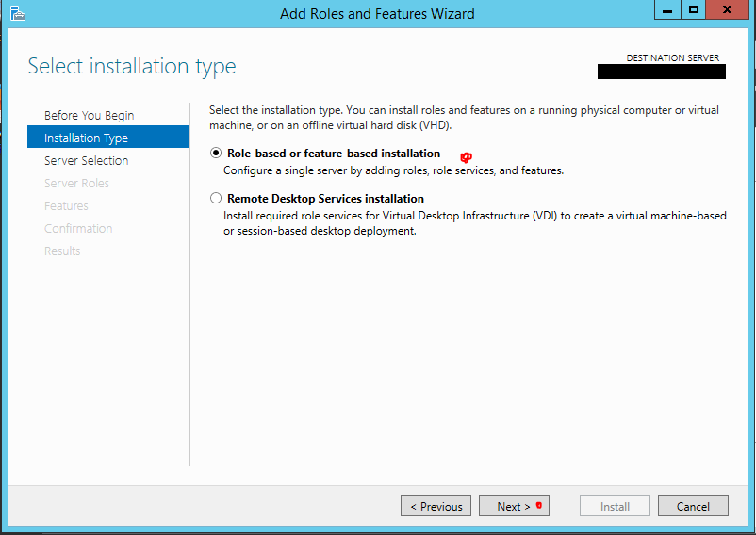Screen dimensions: 756x535
Task: Open the Installation Type step
Action: [x=108, y=138]
